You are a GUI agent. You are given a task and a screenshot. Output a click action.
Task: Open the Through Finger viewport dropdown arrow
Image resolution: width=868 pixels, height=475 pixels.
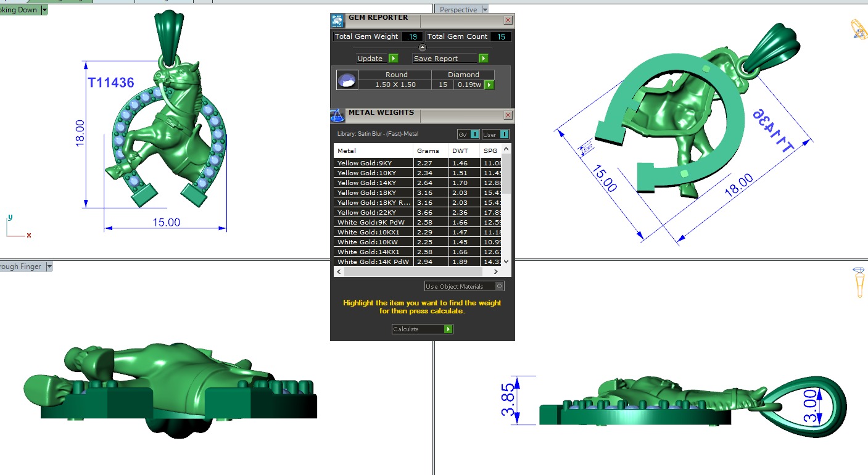(x=49, y=266)
